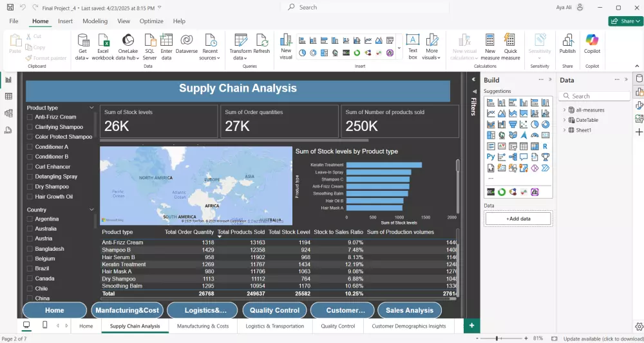Select the Azure map arrow visual
The height and width of the screenshot is (343, 644).
(523, 135)
